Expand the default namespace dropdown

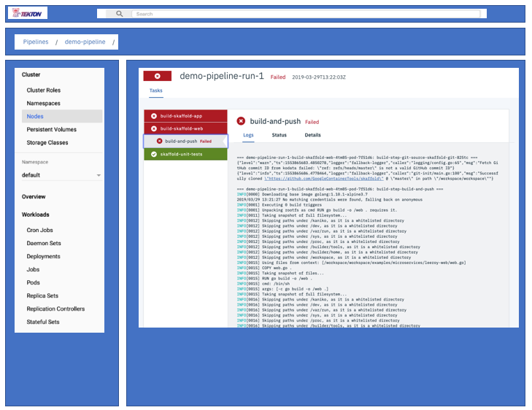click(61, 175)
